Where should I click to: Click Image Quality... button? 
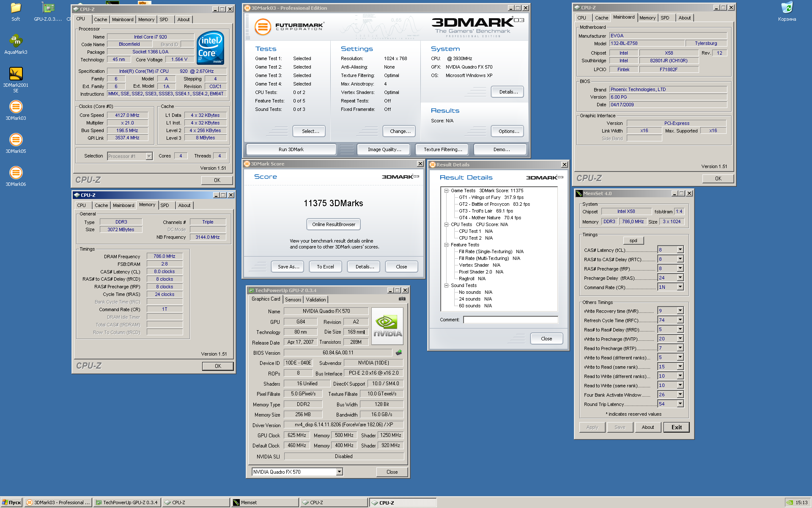[384, 149]
